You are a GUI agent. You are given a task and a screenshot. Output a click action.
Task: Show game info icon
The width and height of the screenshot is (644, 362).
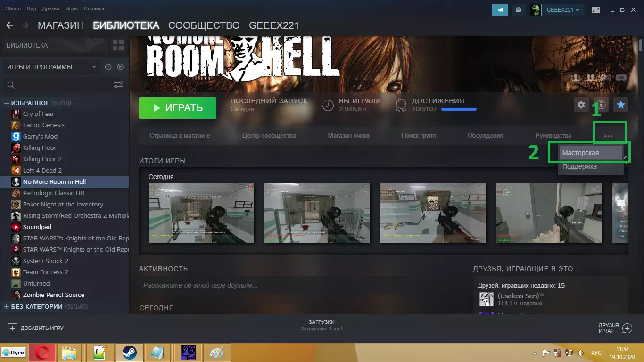click(601, 105)
